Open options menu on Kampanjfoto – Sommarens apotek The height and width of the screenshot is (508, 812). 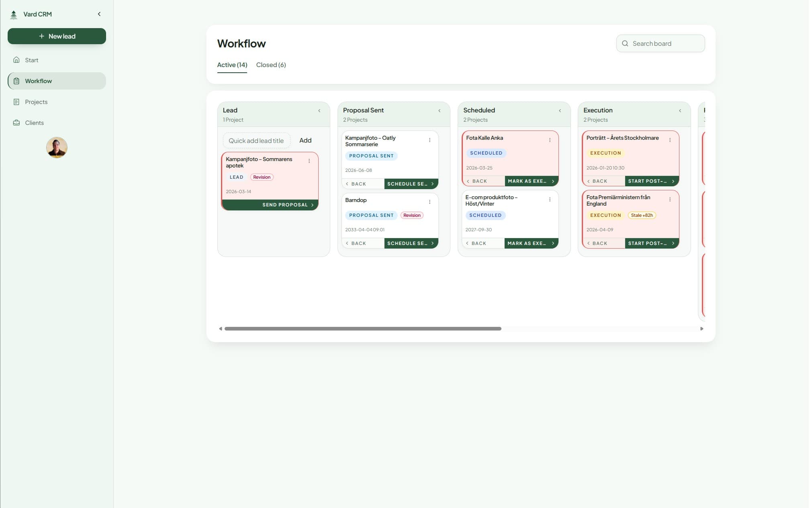pyautogui.click(x=309, y=161)
